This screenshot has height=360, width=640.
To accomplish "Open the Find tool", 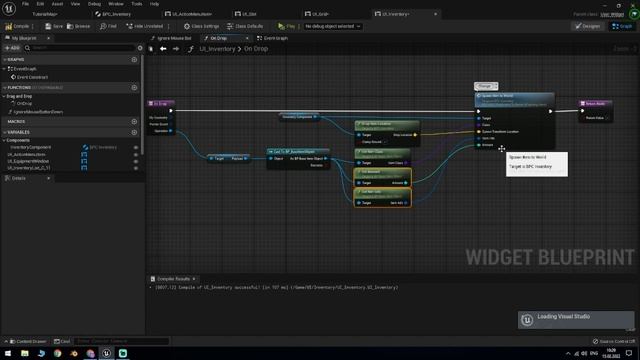I will coord(108,26).
